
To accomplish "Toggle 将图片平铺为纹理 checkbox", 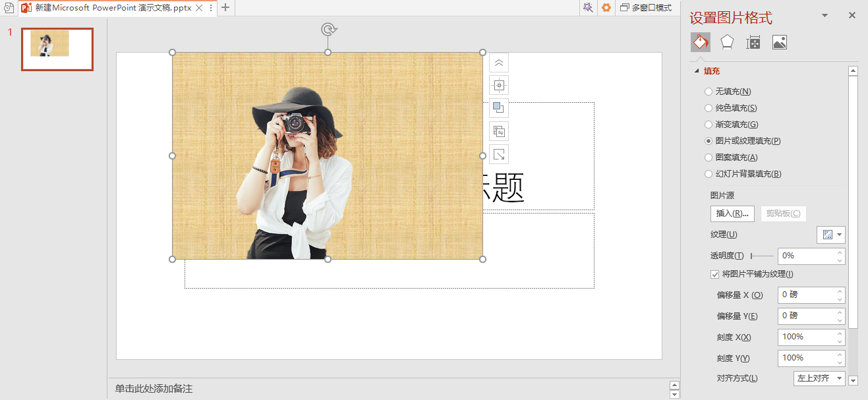I will click(x=714, y=274).
